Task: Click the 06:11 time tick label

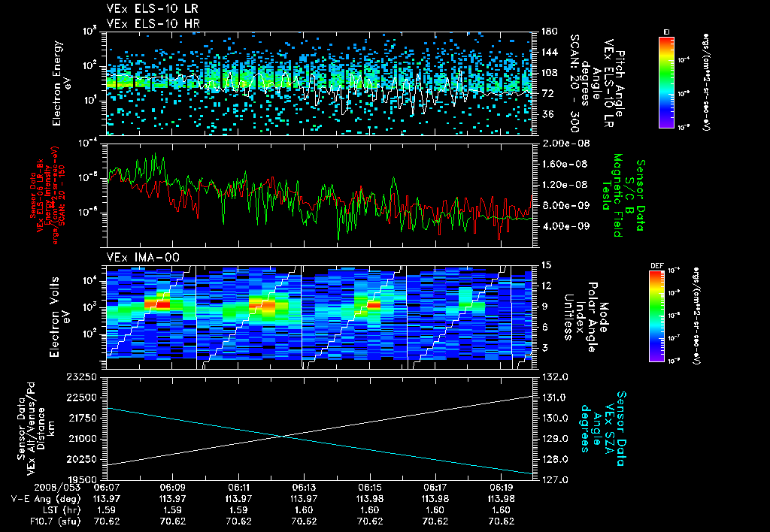Action: pos(238,488)
